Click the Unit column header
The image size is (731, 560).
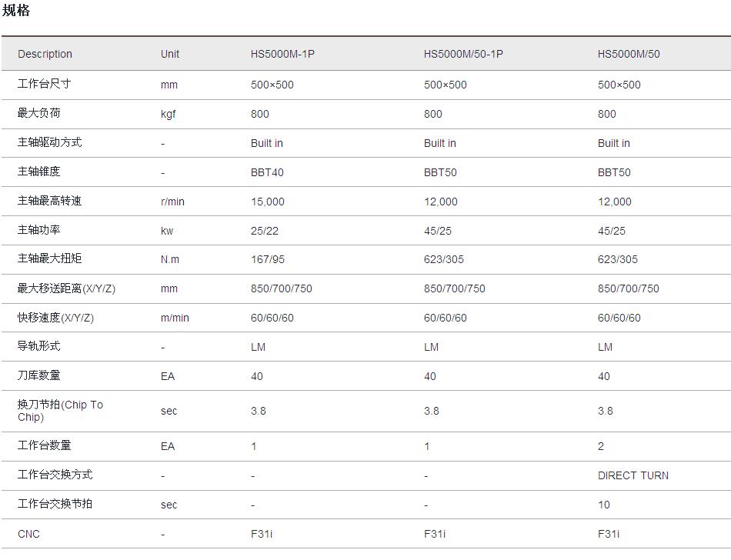(x=170, y=54)
